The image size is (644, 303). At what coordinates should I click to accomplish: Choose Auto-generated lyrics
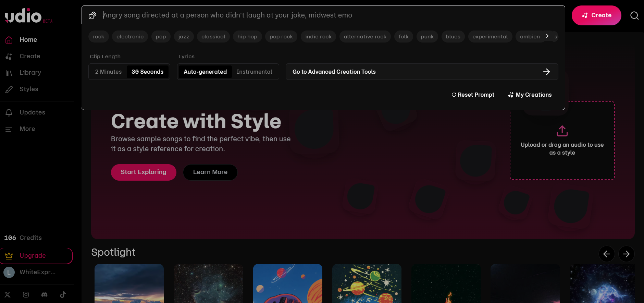click(205, 72)
